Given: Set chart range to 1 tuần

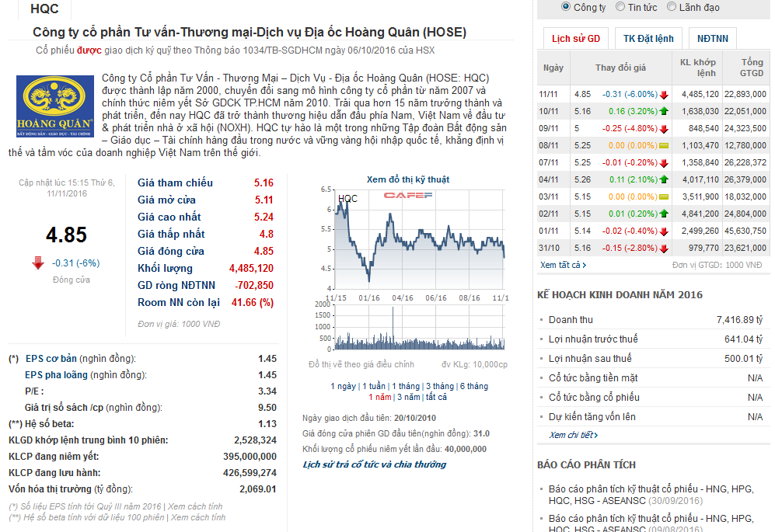Looking at the screenshot, I should click(x=374, y=386).
